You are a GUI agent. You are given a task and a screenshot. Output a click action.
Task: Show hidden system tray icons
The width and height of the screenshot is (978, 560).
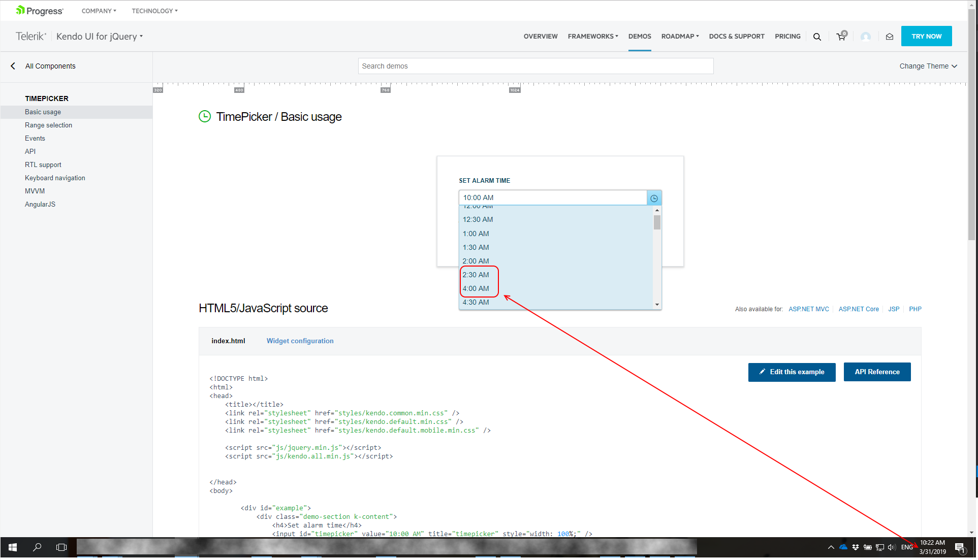(x=831, y=547)
